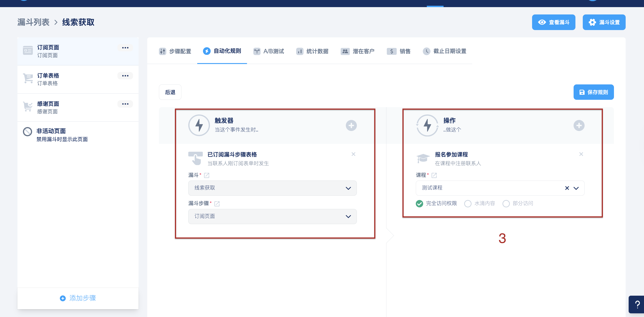Switch to 步骤配置 tab
Viewport: 644px width, 317px height.
(x=175, y=51)
